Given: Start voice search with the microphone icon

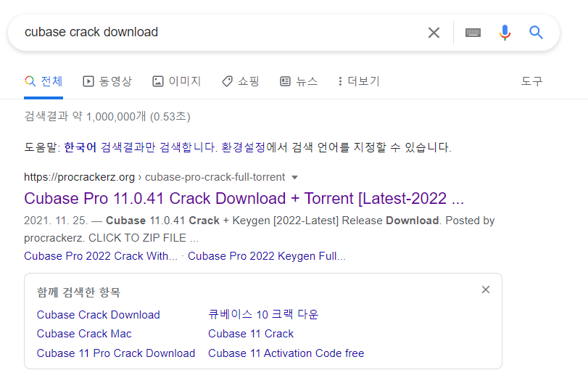Looking at the screenshot, I should pyautogui.click(x=505, y=33).
